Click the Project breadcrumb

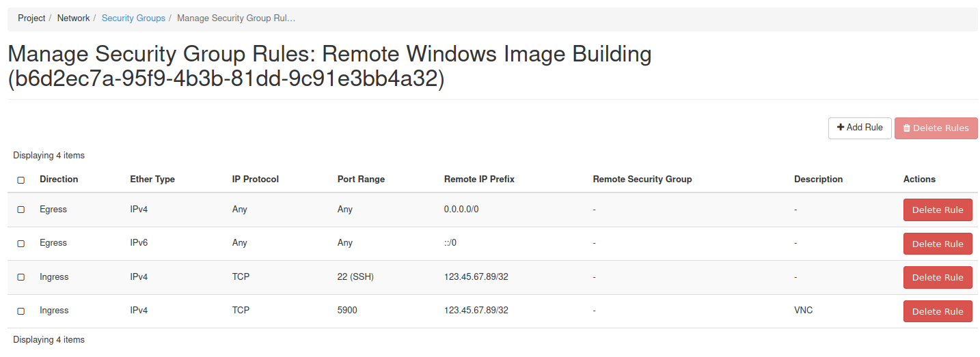(31, 18)
